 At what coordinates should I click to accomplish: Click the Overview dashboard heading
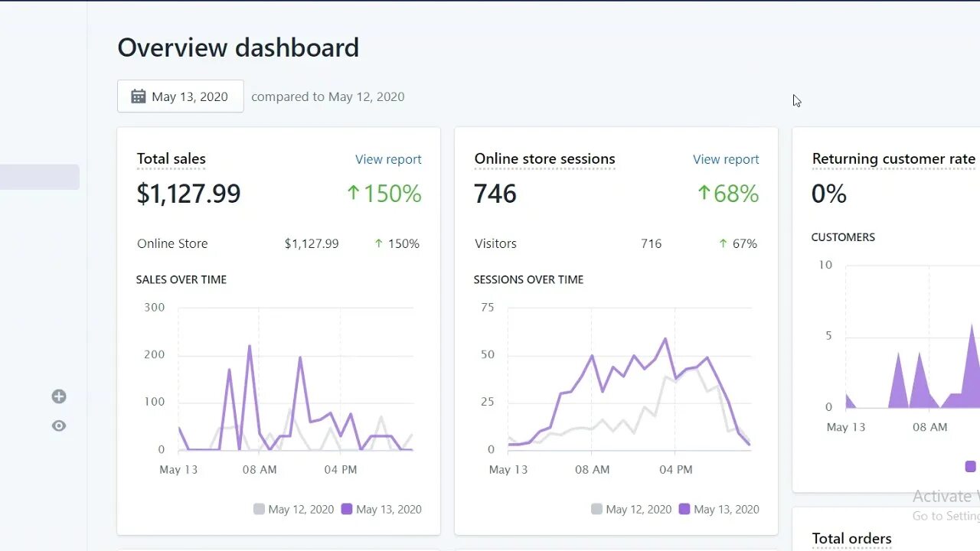click(238, 47)
